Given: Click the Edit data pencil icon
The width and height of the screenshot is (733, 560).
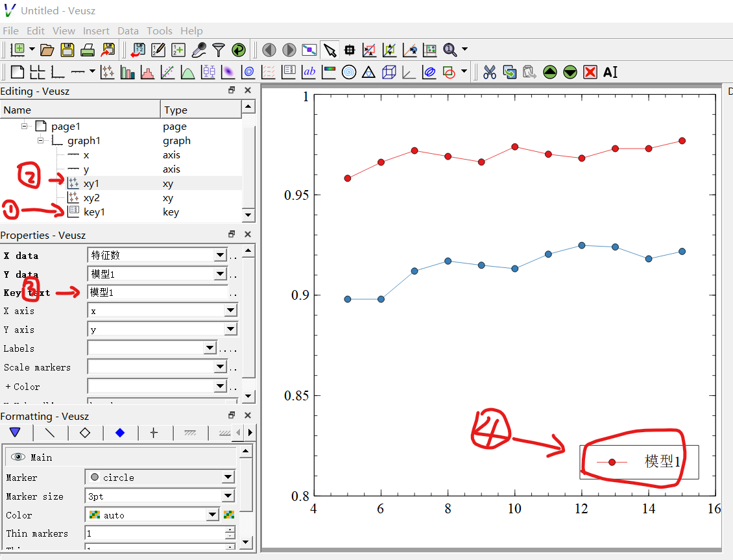Looking at the screenshot, I should (x=158, y=49).
